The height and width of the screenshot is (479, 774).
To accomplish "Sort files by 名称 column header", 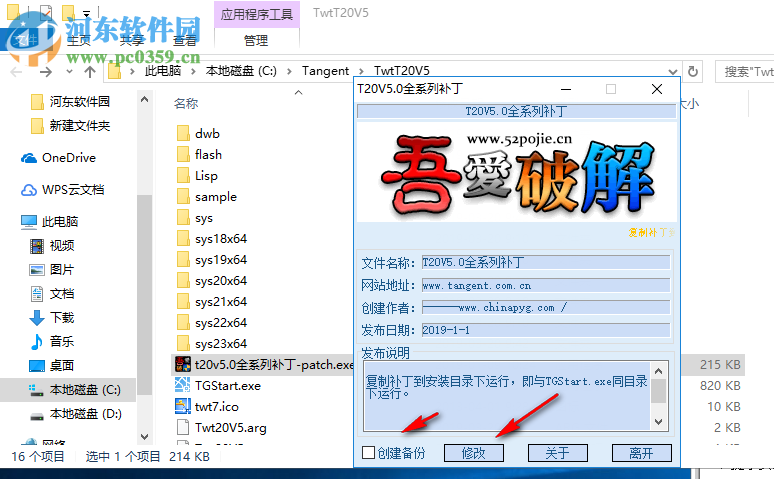I will [x=186, y=104].
